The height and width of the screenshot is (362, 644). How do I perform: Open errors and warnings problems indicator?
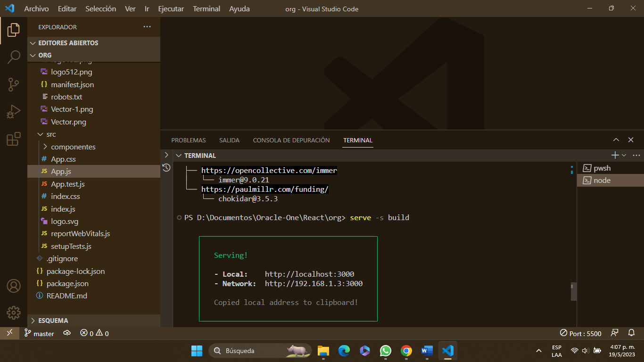tap(94, 333)
